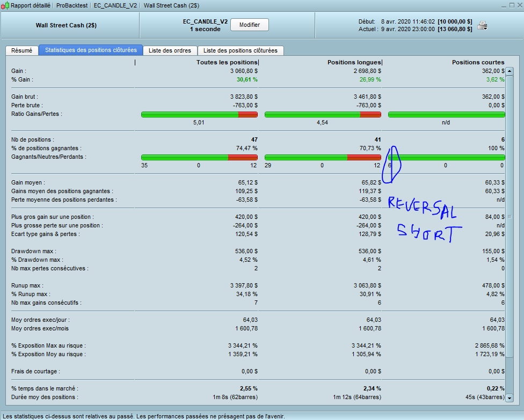The image size is (524, 420).
Task: Open the Résumé tab
Action: coord(21,50)
